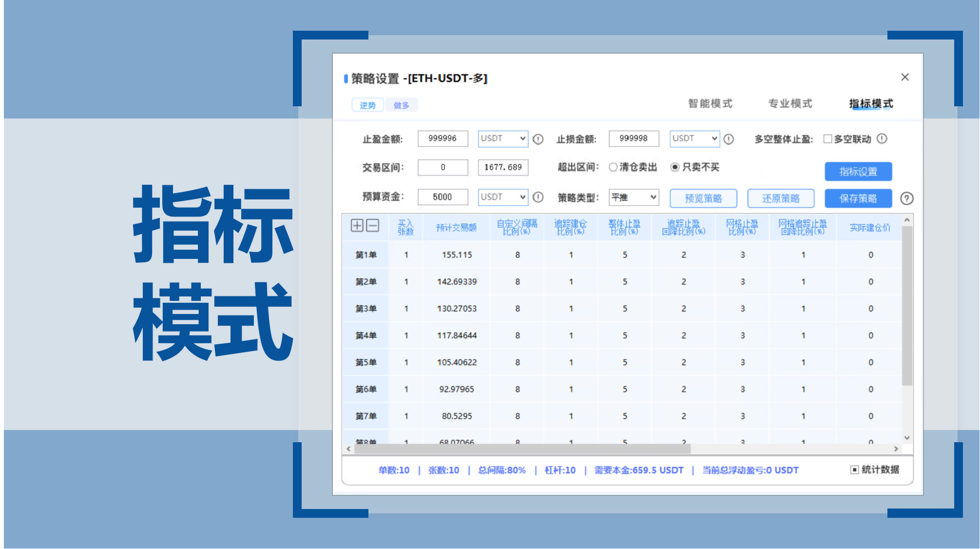
Task: Switch to the 智能模式 tab
Action: [710, 103]
